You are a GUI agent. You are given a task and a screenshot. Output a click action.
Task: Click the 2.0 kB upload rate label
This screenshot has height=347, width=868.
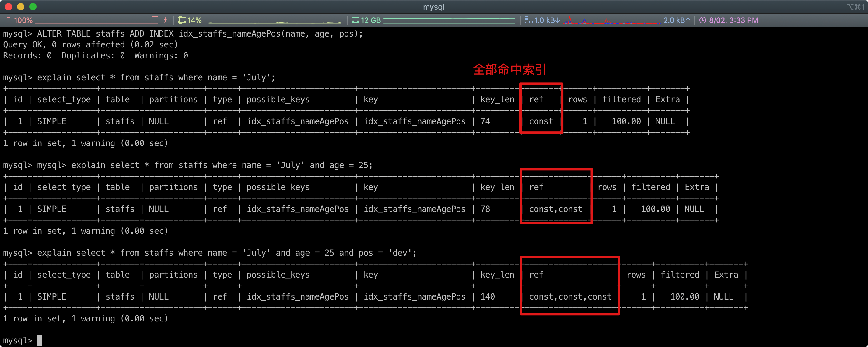click(677, 20)
